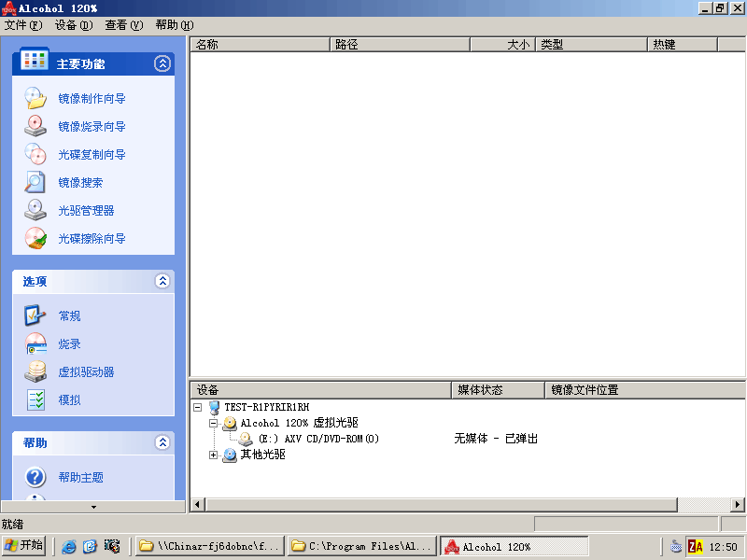Click the Alcohol 120% 虚拟光驱 disc icon
747x560 pixels.
coord(230,423)
